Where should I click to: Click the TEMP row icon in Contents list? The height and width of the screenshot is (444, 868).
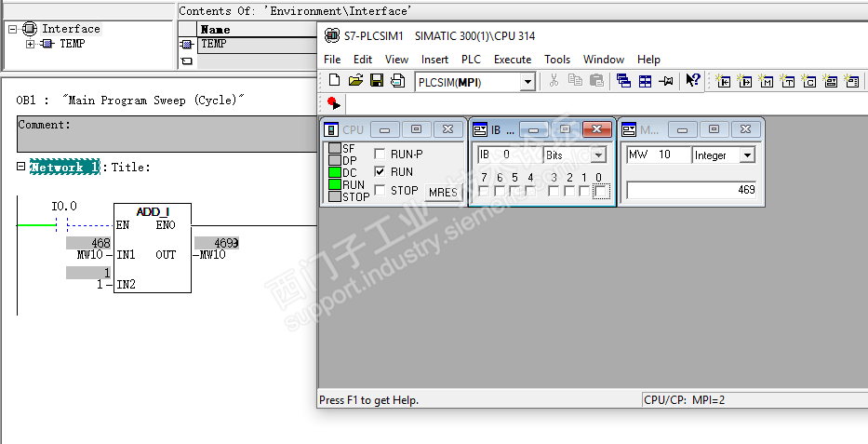(x=187, y=44)
